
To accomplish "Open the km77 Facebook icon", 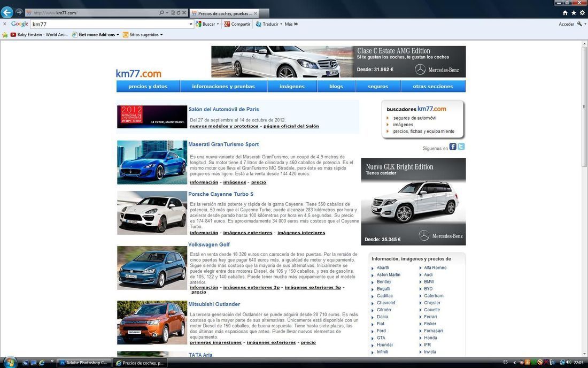I will [x=453, y=147].
